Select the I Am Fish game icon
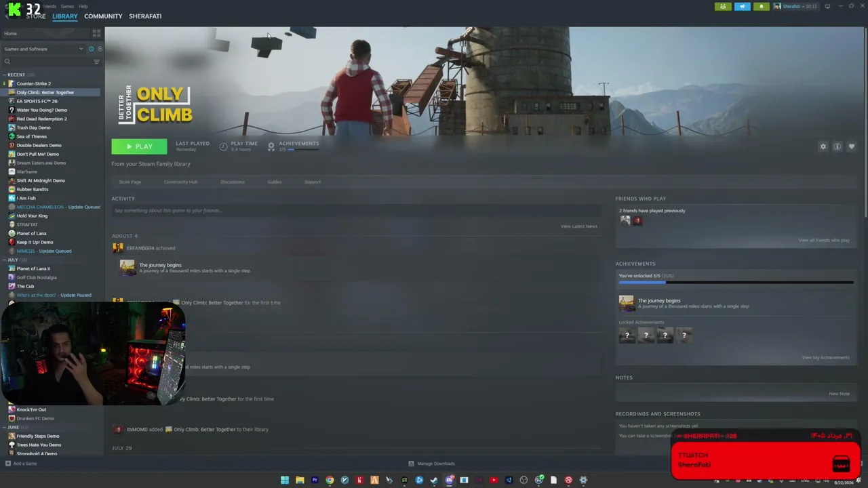868x488 pixels. point(12,198)
